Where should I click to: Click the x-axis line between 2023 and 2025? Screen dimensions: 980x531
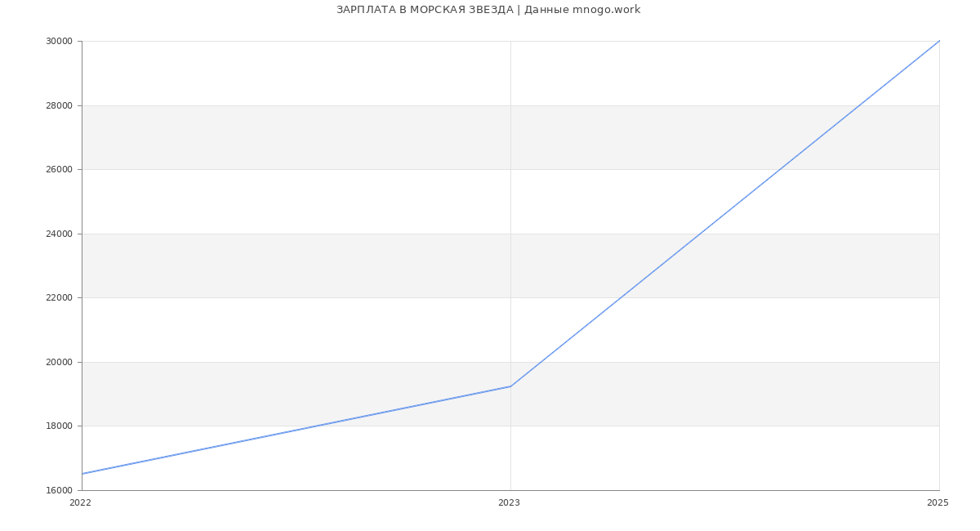[725, 490]
